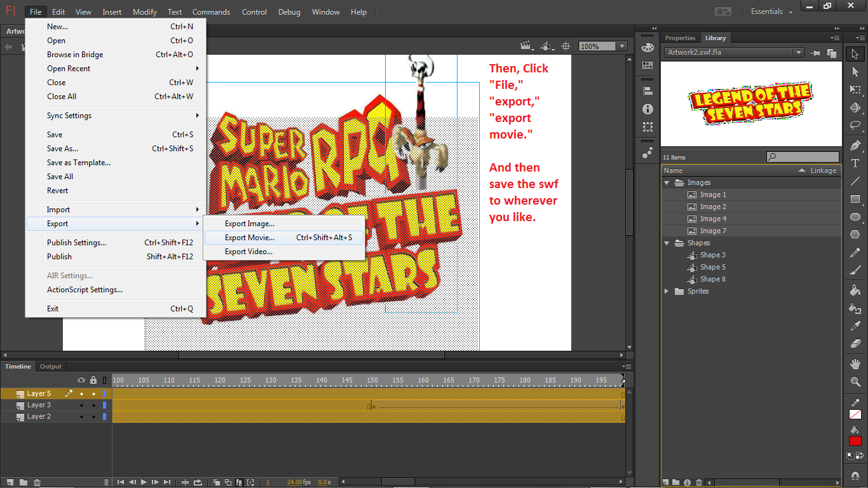Pick the Free Transform tool

(855, 90)
